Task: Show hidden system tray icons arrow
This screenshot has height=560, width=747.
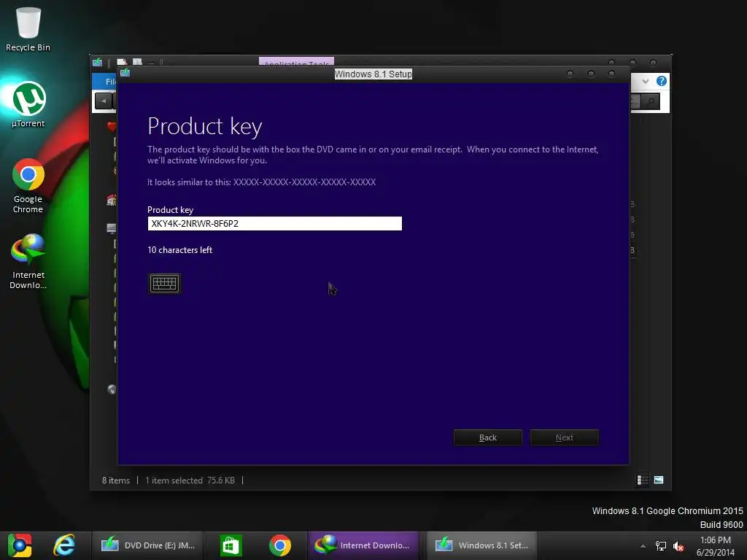Action: pyautogui.click(x=643, y=545)
